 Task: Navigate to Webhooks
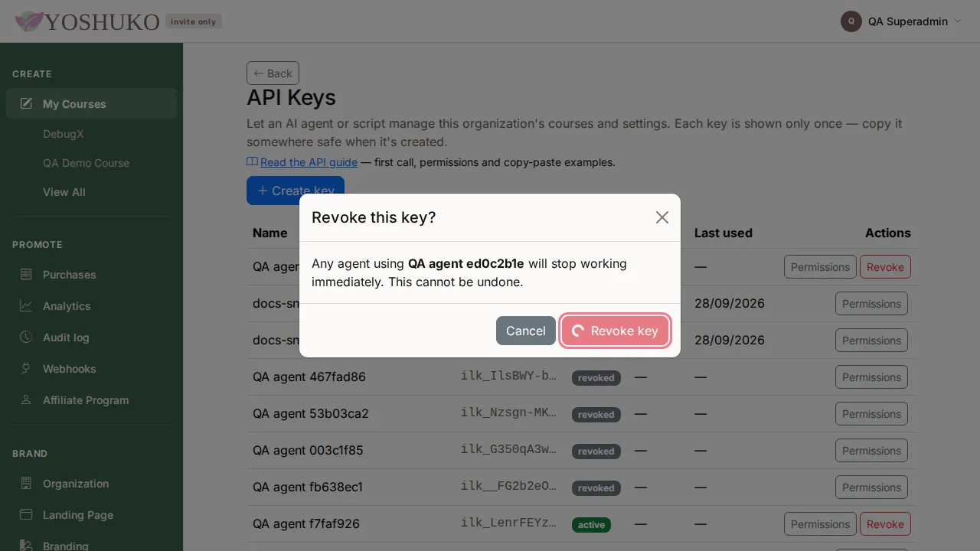point(91,368)
